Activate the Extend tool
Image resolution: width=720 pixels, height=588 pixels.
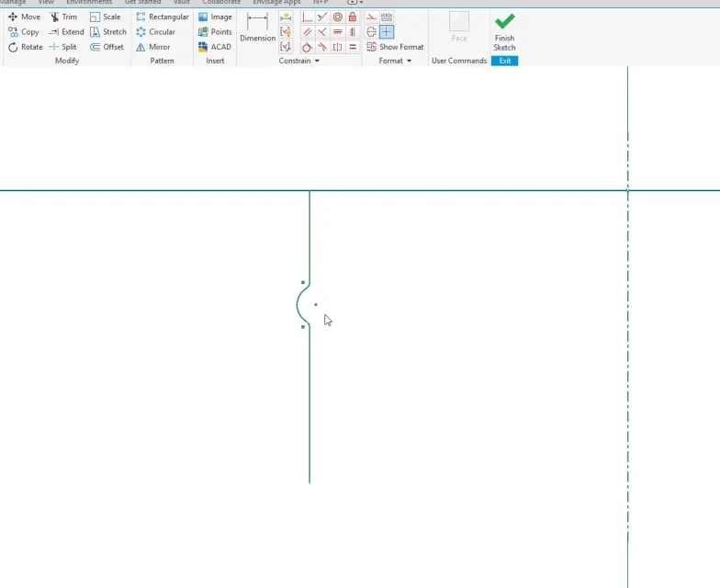pyautogui.click(x=66, y=32)
